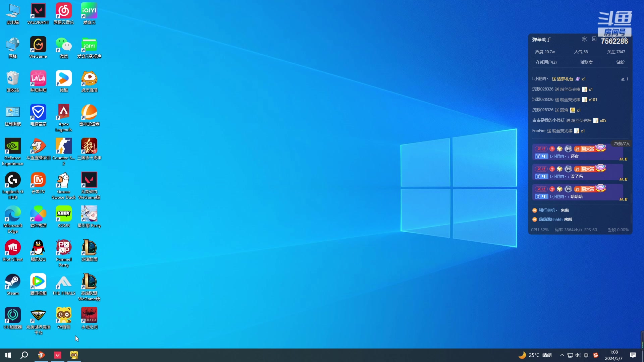Open GeForce Experience icon
The height and width of the screenshot is (362, 644).
click(13, 152)
